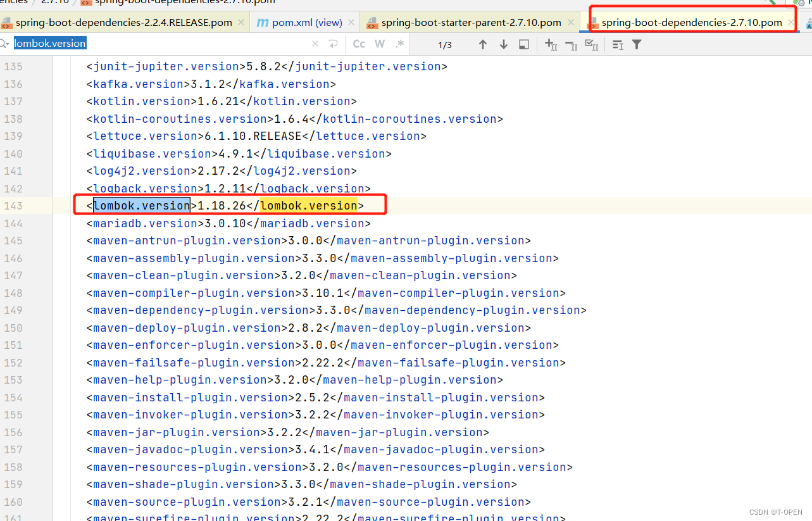
Task: Open search results in Find window
Action: [x=524, y=44]
